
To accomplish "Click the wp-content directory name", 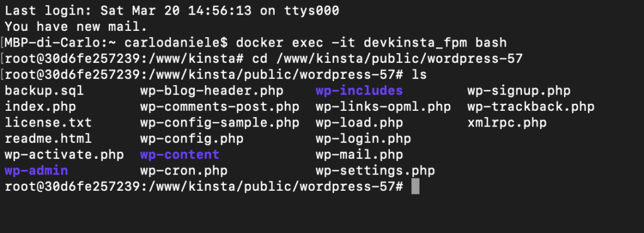I will point(179,155).
